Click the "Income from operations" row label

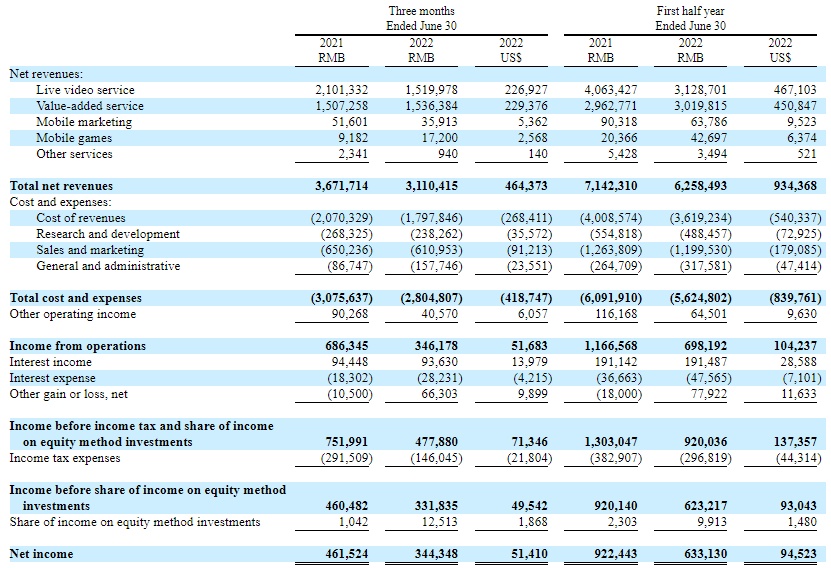pos(77,346)
